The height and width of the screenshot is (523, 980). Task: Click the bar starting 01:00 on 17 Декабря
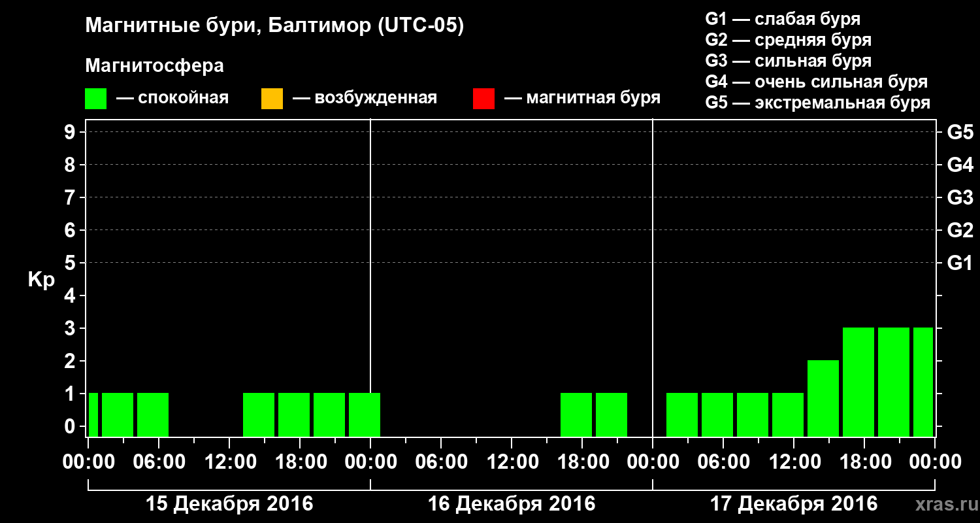coord(682,414)
